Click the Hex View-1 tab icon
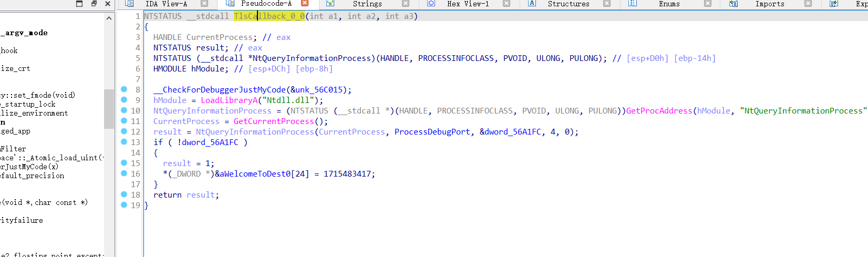This screenshot has width=868, height=257. point(431,4)
